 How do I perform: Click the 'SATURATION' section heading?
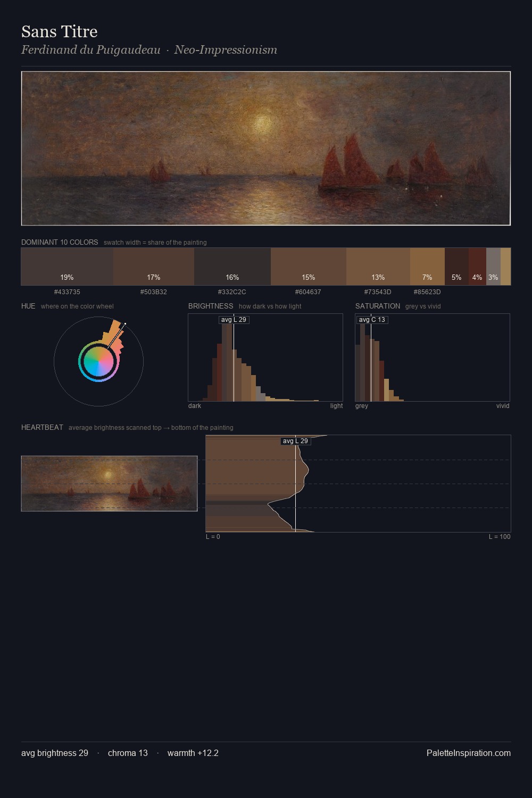378,306
